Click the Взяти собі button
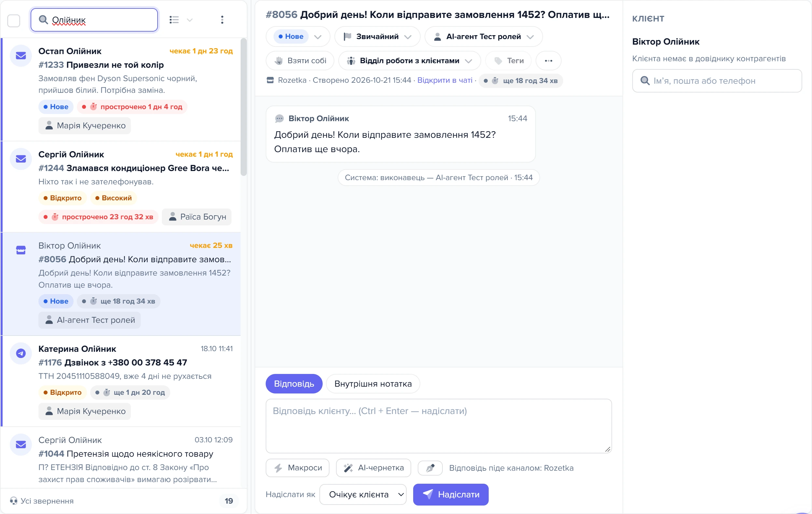This screenshot has width=812, height=514. pos(300,61)
